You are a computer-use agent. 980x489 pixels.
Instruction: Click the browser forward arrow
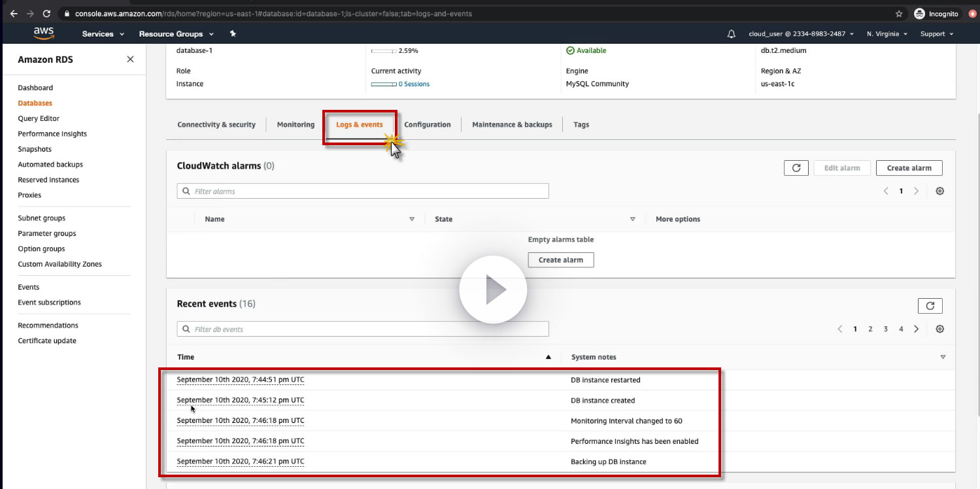pyautogui.click(x=30, y=14)
